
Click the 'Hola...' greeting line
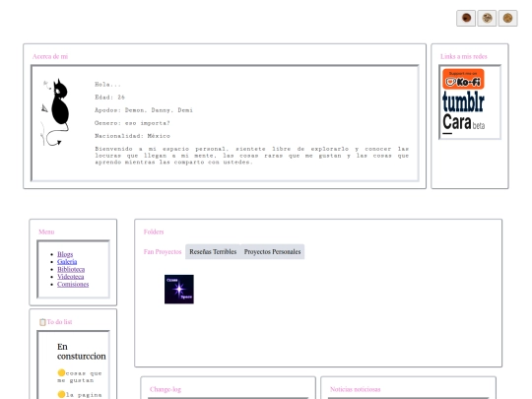107,85
